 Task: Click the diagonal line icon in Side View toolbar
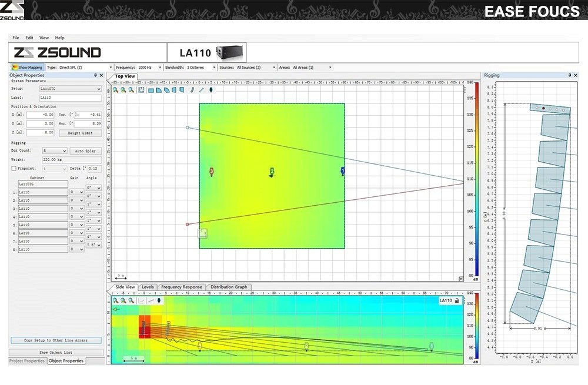(x=151, y=300)
